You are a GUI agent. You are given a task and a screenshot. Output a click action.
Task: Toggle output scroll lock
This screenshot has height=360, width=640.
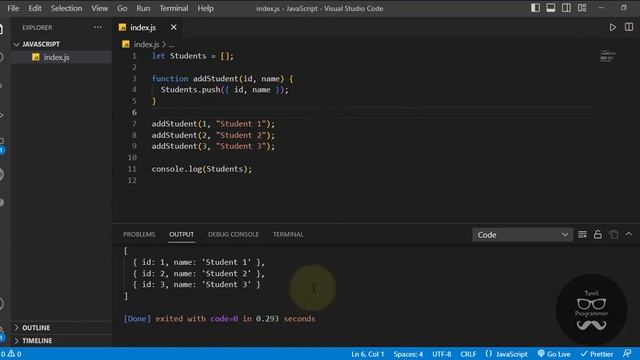coord(598,234)
